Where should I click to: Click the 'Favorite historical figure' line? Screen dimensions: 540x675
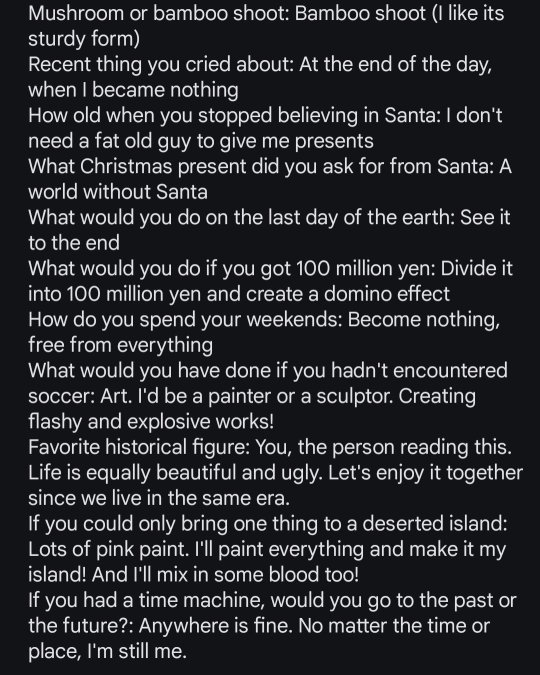pyautogui.click(x=270, y=447)
